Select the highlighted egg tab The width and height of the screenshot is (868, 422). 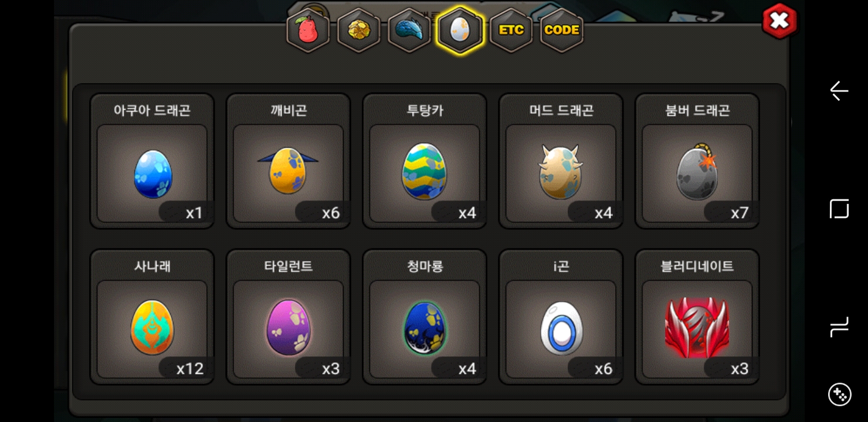pyautogui.click(x=460, y=30)
